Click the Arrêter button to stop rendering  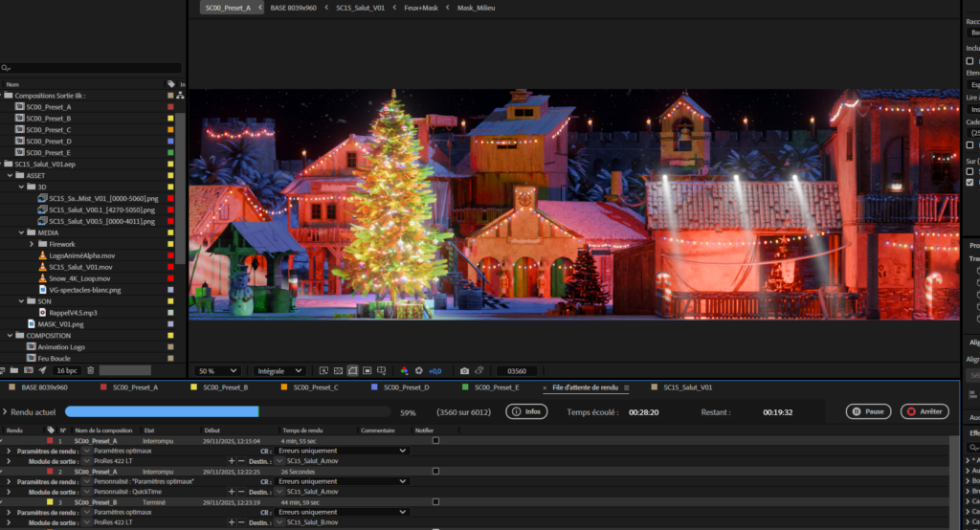point(924,411)
